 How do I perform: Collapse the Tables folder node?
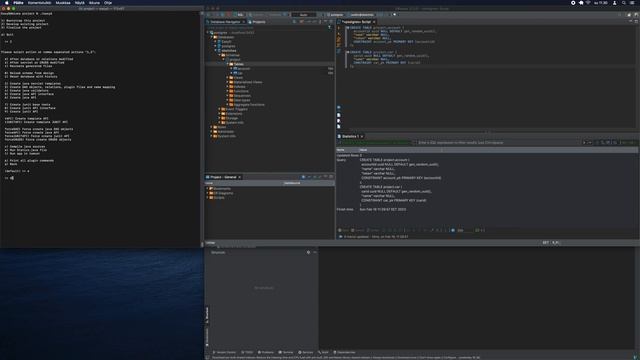pyautogui.click(x=227, y=64)
